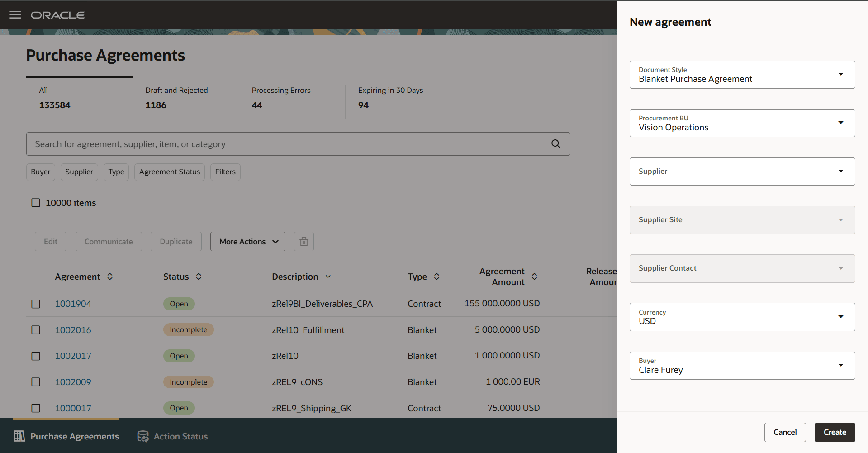The width and height of the screenshot is (868, 453).
Task: Click amount 155 000.0000 USD
Action: [x=502, y=304]
